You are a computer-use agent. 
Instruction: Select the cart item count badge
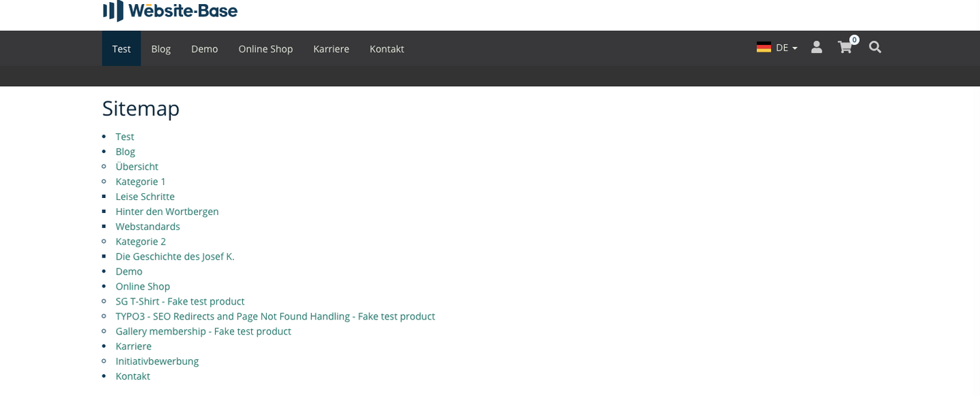pos(854,39)
